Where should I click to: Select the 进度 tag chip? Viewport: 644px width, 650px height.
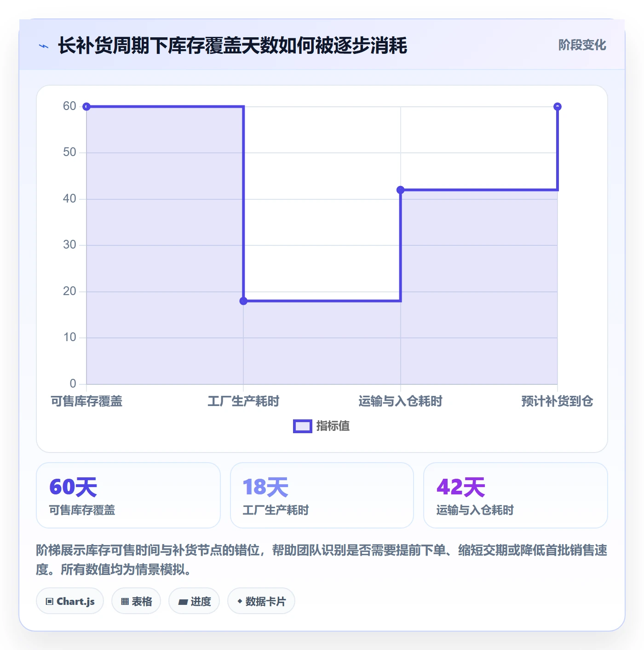tap(194, 601)
